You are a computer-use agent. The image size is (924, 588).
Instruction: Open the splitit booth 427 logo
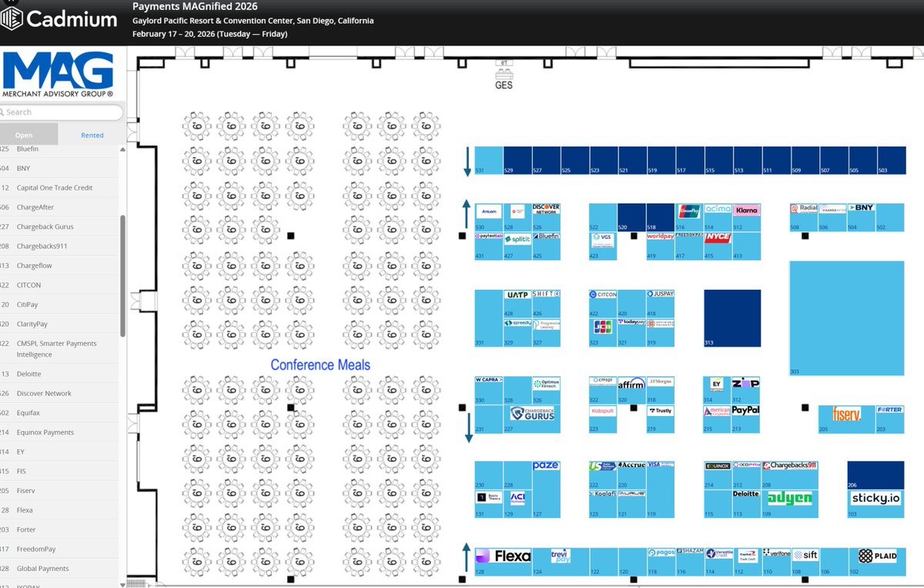point(517,239)
